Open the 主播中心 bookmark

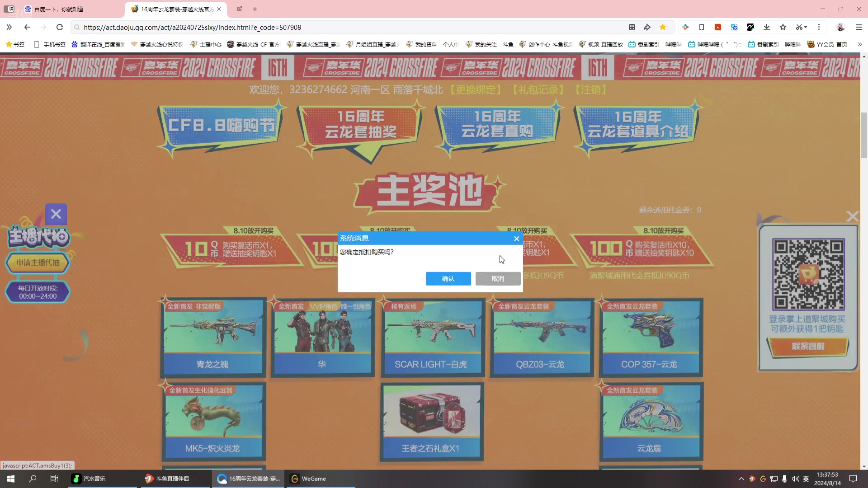(x=206, y=44)
